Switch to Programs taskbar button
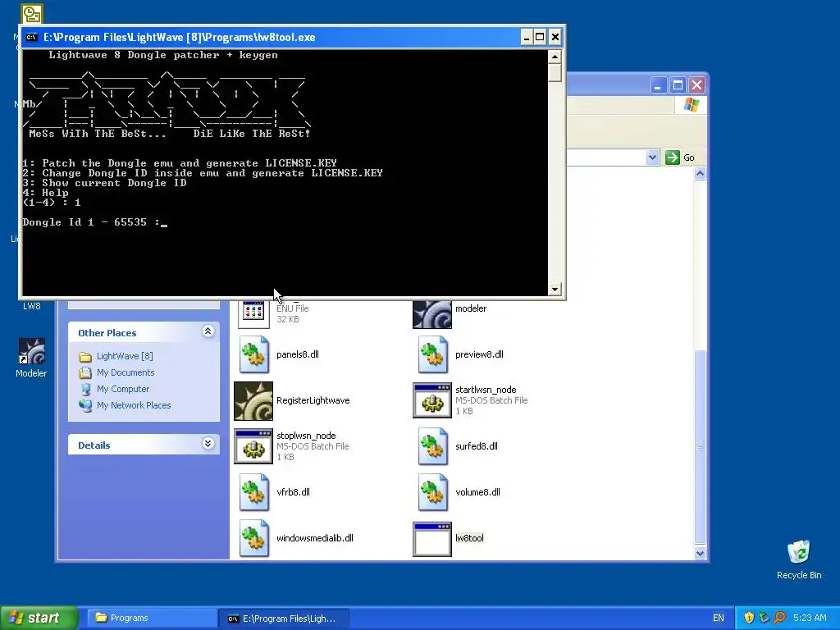Viewport: 840px width, 630px height. click(151, 618)
